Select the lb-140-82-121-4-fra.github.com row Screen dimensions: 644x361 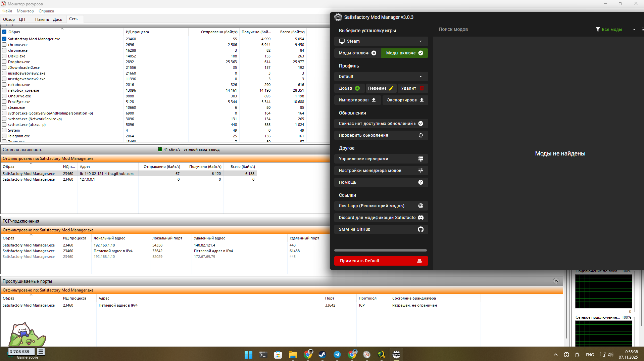[x=129, y=174]
